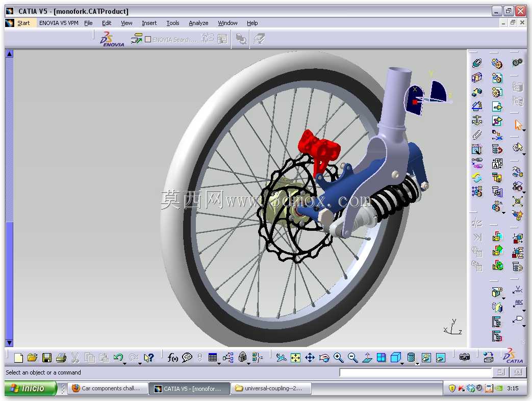Open the Formula f(x) tool
This screenshot has height=401, width=532.
pos(172,358)
